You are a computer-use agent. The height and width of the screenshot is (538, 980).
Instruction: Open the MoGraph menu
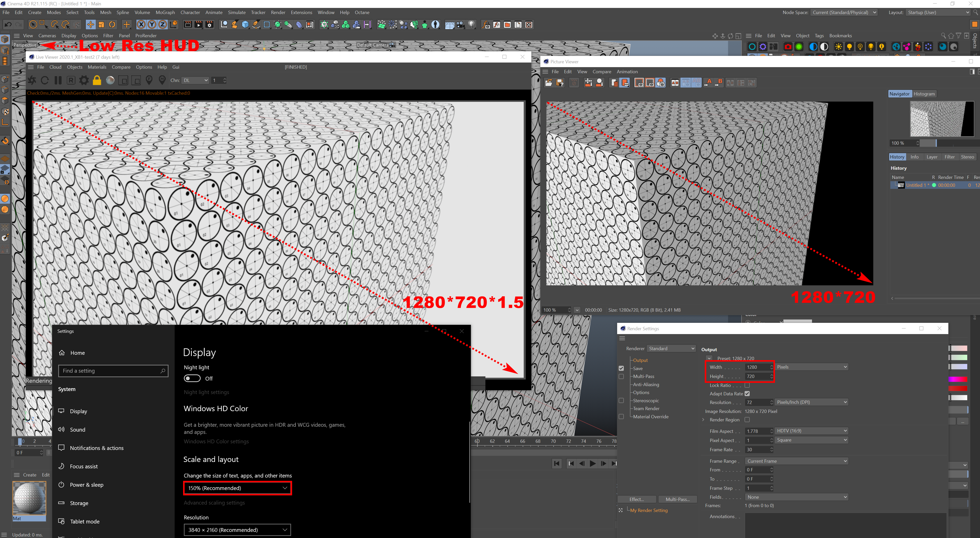point(165,13)
